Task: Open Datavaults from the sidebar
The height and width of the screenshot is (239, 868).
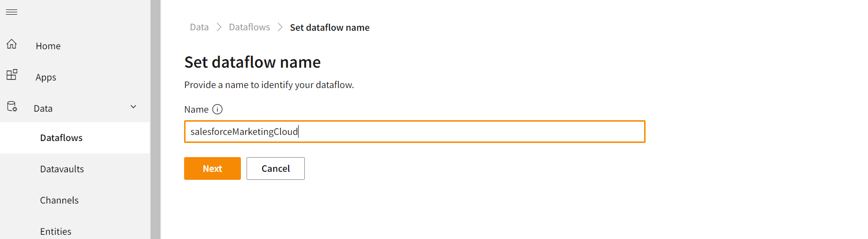Action: 62,169
